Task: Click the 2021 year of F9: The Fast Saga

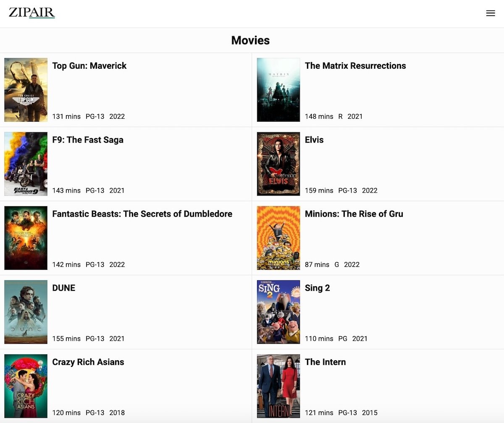Action: [x=117, y=191]
